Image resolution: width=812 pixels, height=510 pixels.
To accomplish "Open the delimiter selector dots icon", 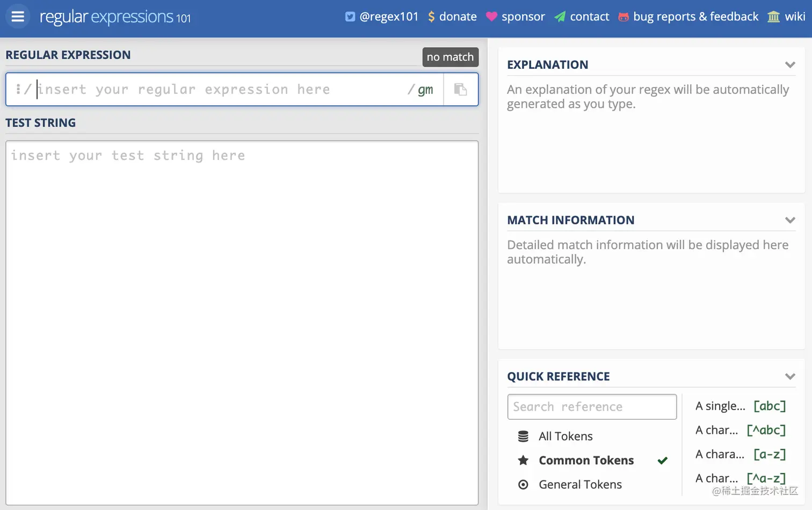I will (x=18, y=89).
